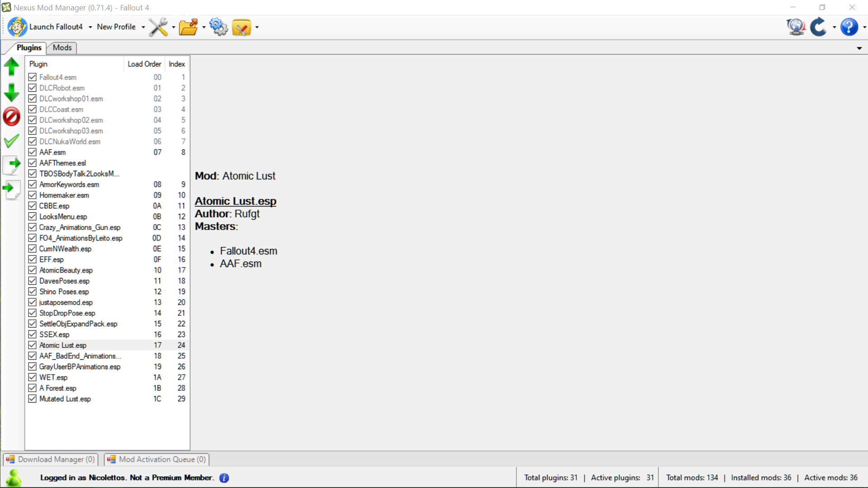Image resolution: width=868 pixels, height=488 pixels.
Task: Select the DavesPoses.esp plugin row
Action: [x=108, y=281]
